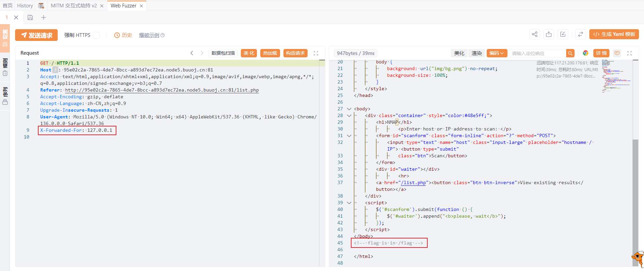Close the MITM 交互式劫持 v2 tab
The image size is (644, 271).
click(102, 6)
